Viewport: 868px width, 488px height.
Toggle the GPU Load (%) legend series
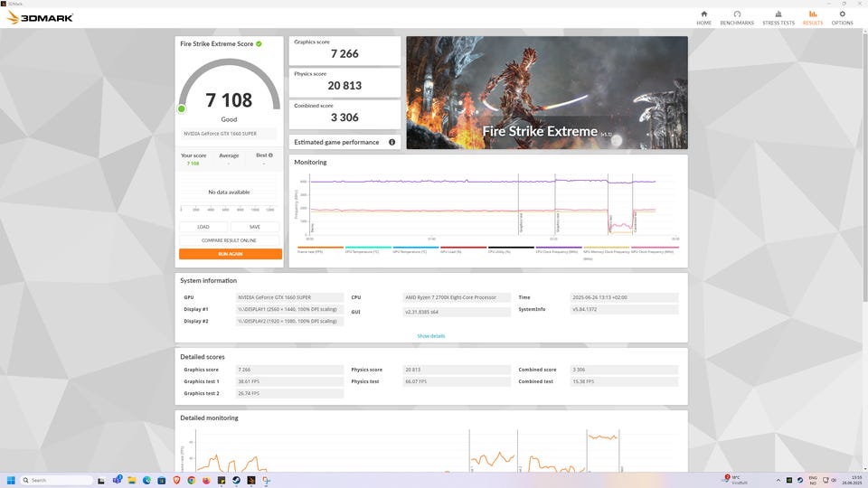462,250
